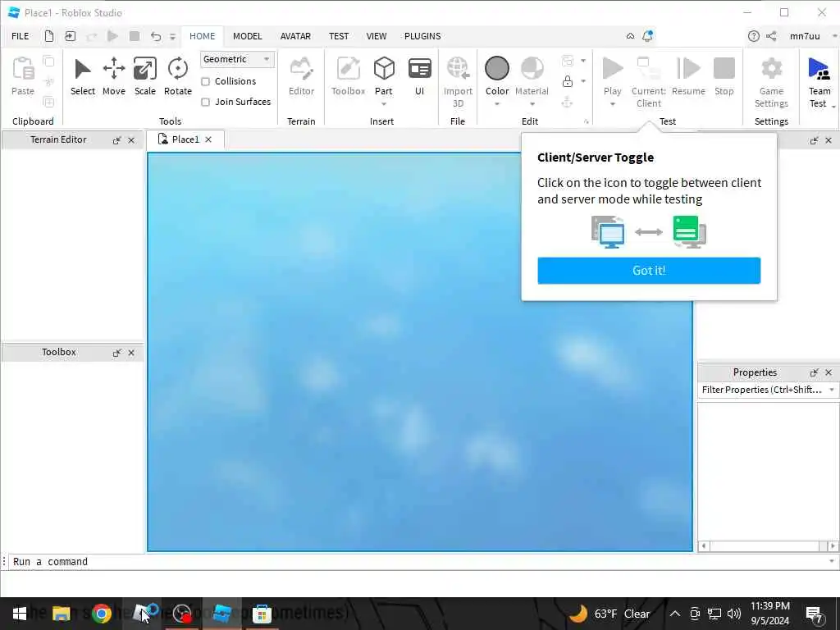The image size is (840, 630).
Task: Close the Terrain Editor panel
Action: tap(131, 140)
